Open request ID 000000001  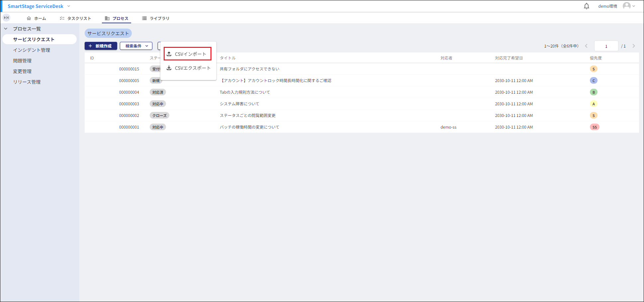pyautogui.click(x=129, y=127)
